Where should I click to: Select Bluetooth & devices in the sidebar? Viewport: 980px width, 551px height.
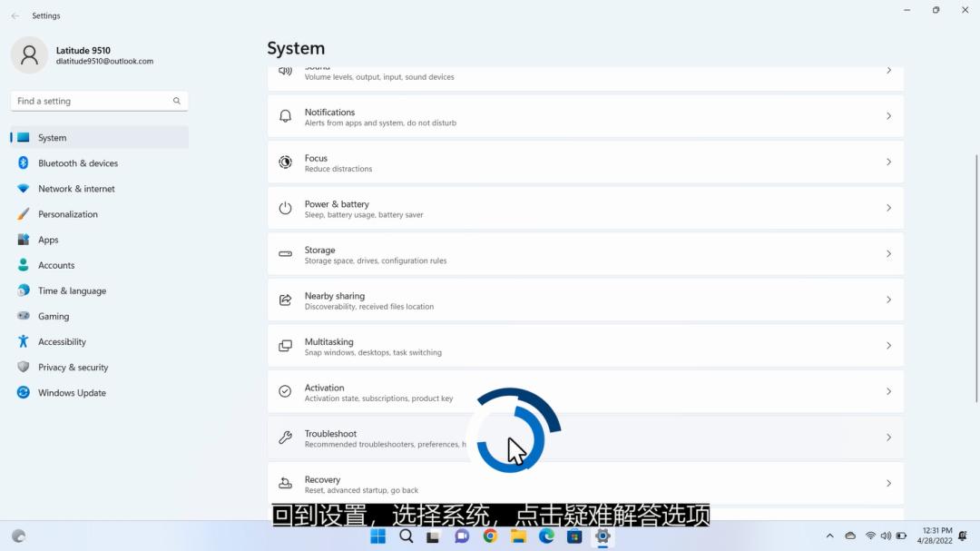click(76, 162)
